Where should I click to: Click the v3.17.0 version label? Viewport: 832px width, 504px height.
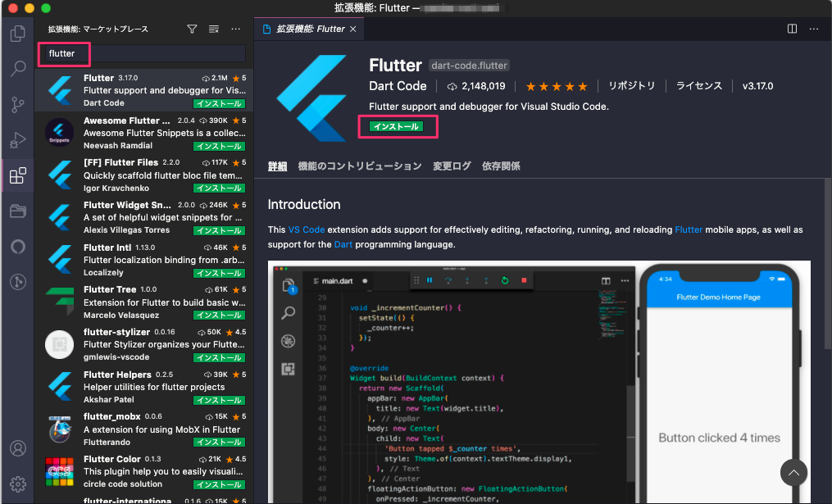click(x=757, y=86)
